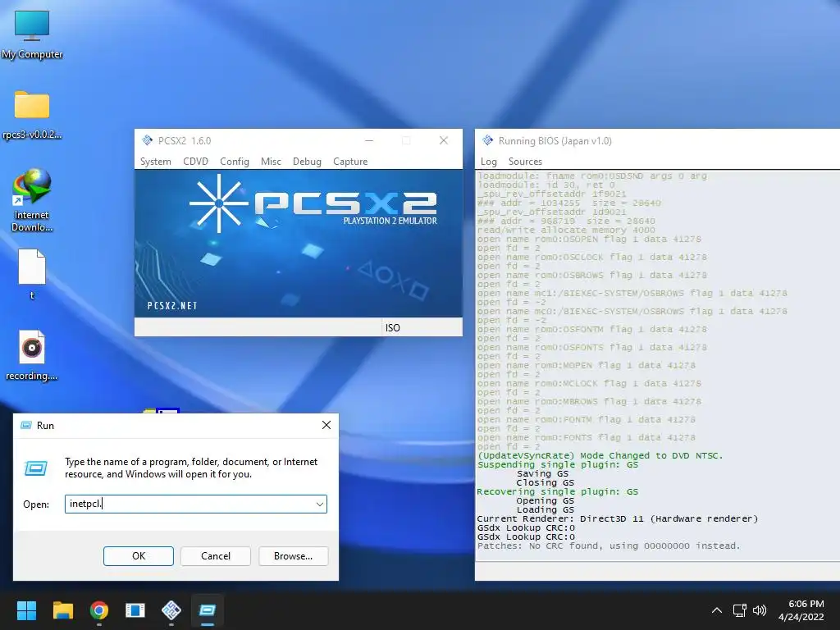Click 'Closing GS' log line

pyautogui.click(x=546, y=482)
